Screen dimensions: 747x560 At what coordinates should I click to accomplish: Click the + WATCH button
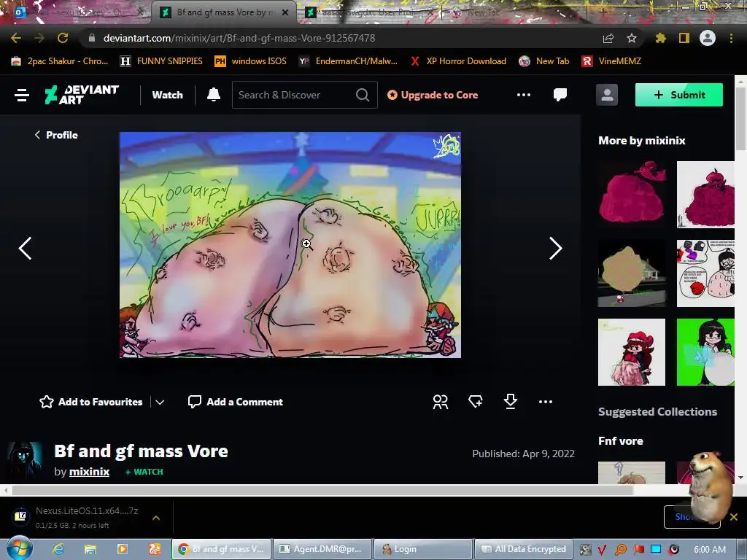(144, 472)
